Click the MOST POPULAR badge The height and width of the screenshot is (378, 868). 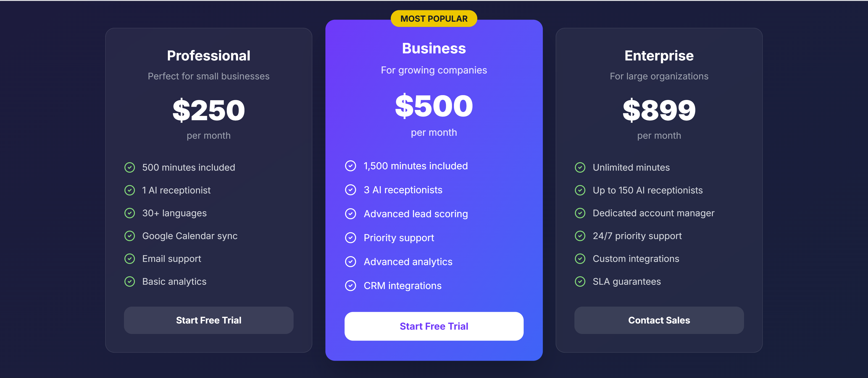click(434, 18)
